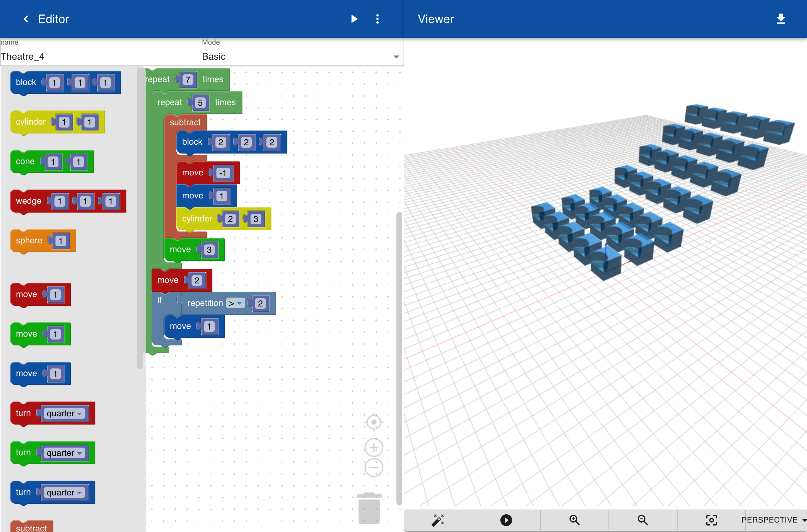
Task: Edit the outer repeat count 7
Action: (187, 80)
